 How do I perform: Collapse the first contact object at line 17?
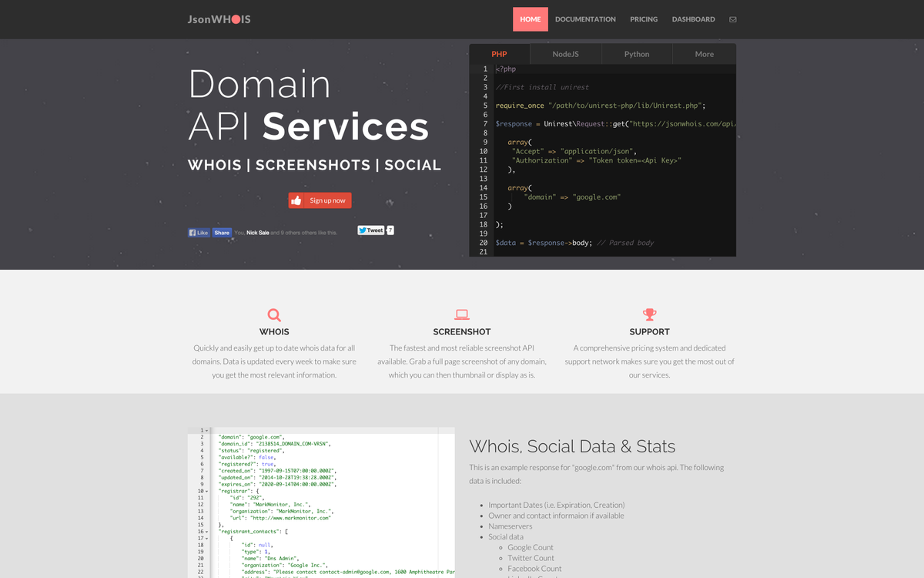(206, 538)
